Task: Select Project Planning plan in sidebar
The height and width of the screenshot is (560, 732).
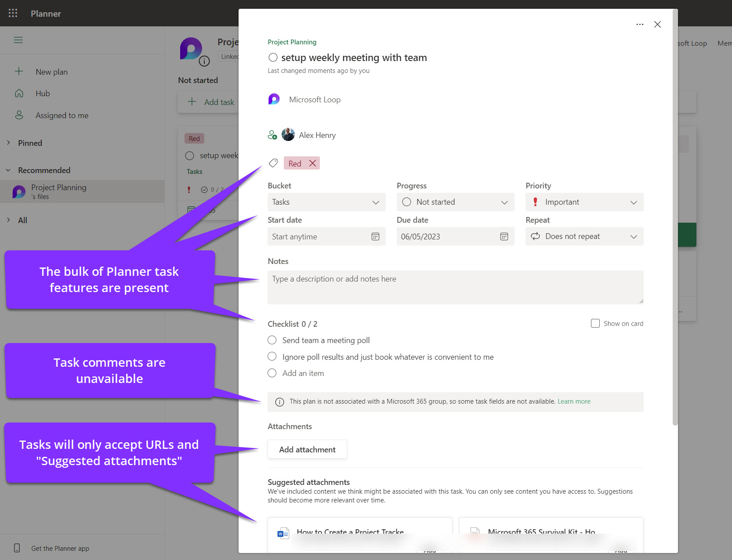Action: click(82, 191)
